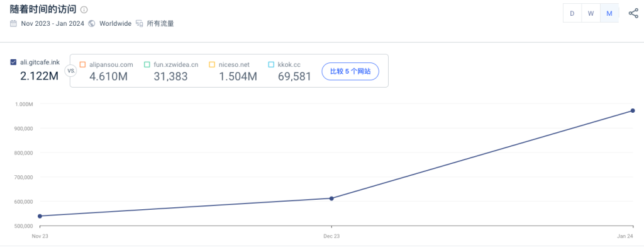Image resolution: width=644 pixels, height=247 pixels.
Task: Click the devices icon before 所有流量
Action: [x=140, y=23]
